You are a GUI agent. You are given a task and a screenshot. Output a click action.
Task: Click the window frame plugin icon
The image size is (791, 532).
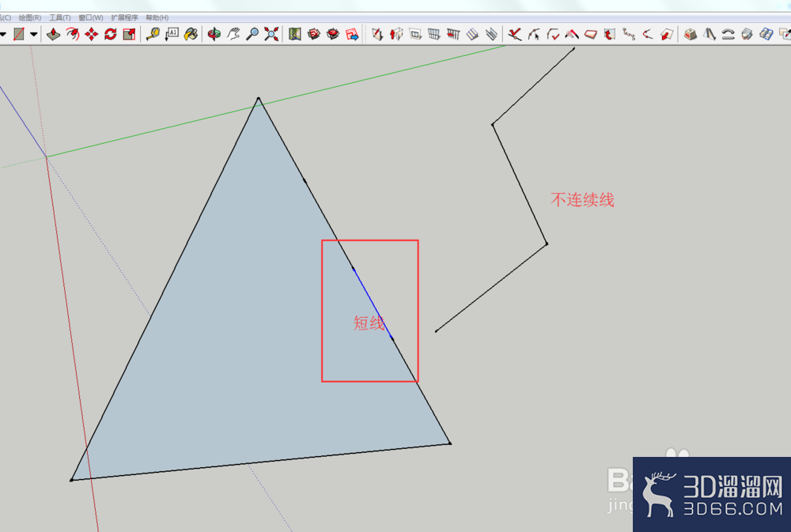(415, 34)
